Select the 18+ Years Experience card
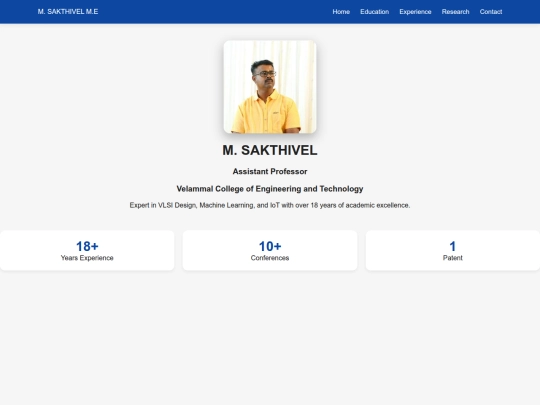The height and width of the screenshot is (405, 540). (x=87, y=250)
